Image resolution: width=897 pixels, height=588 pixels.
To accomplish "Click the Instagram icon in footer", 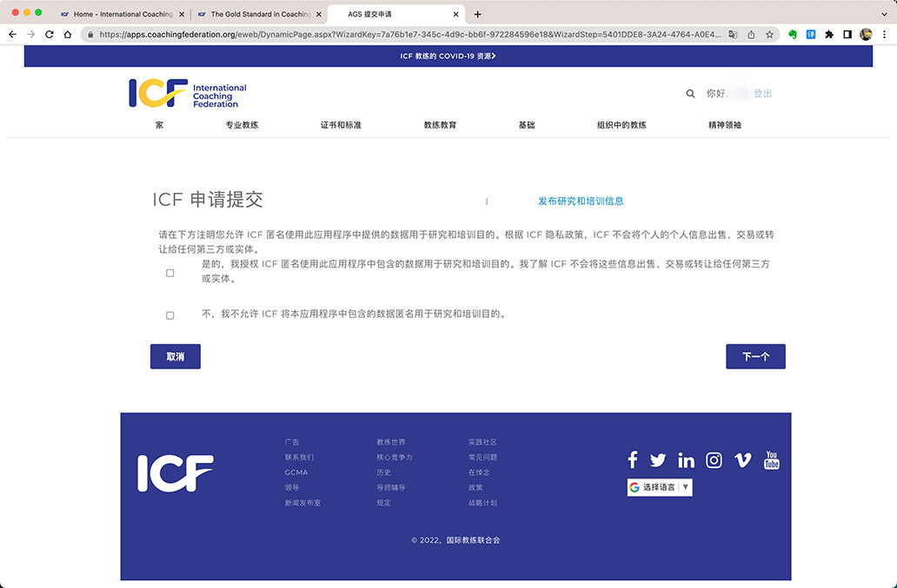I will tap(714, 460).
